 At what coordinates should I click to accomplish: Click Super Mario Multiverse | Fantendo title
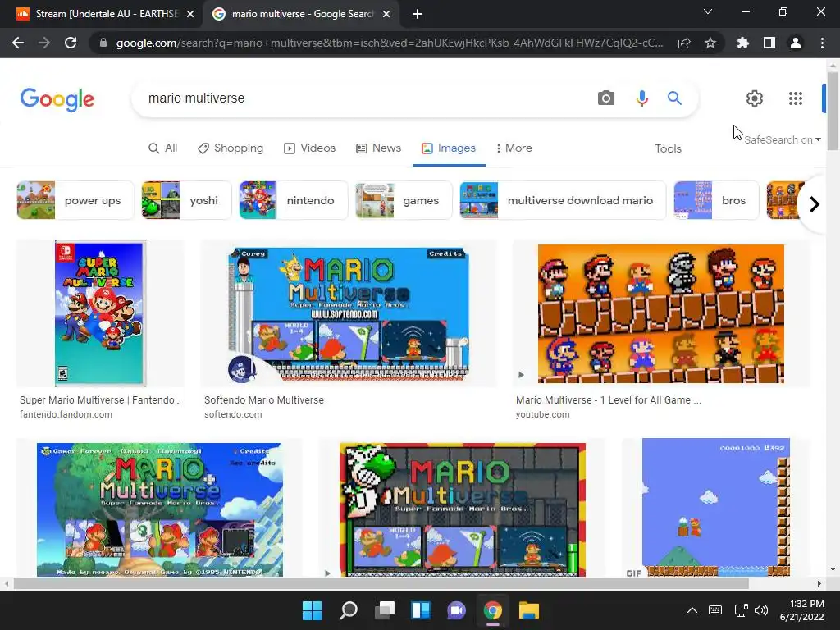[100, 400]
